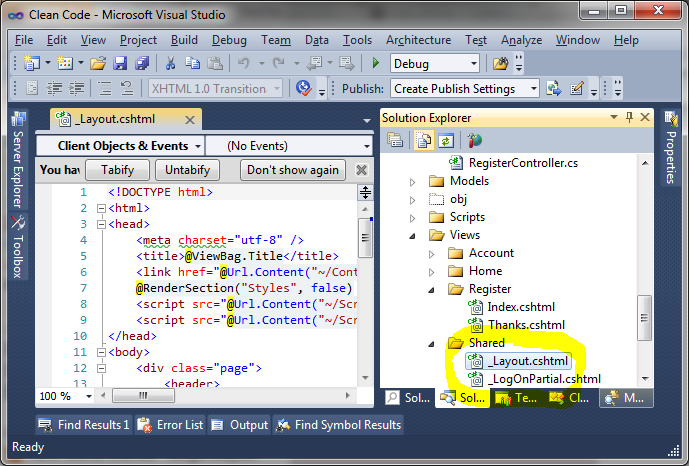This screenshot has width=689, height=466.
Task: Click the New Project toolbar icon
Action: coord(32,64)
